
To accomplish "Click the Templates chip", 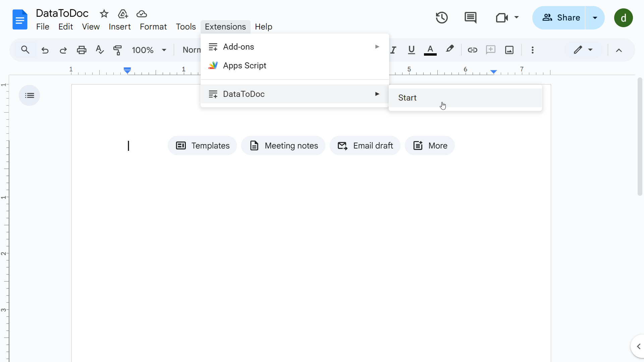I will click(x=202, y=146).
